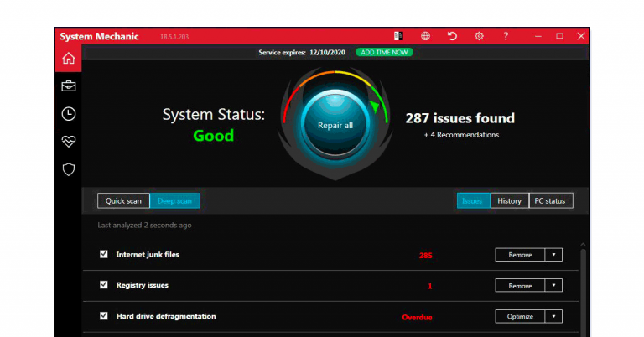Click the green 'Good' status text

(x=214, y=136)
